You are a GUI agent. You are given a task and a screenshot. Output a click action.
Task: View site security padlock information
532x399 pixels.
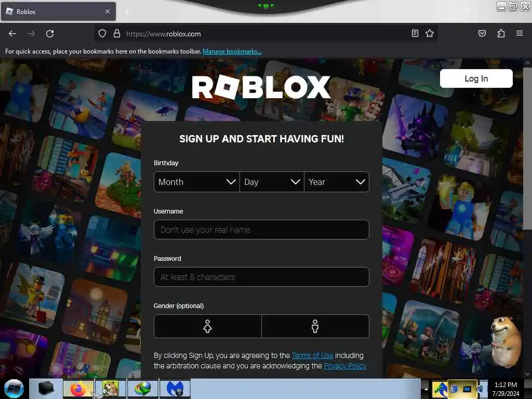point(117,34)
